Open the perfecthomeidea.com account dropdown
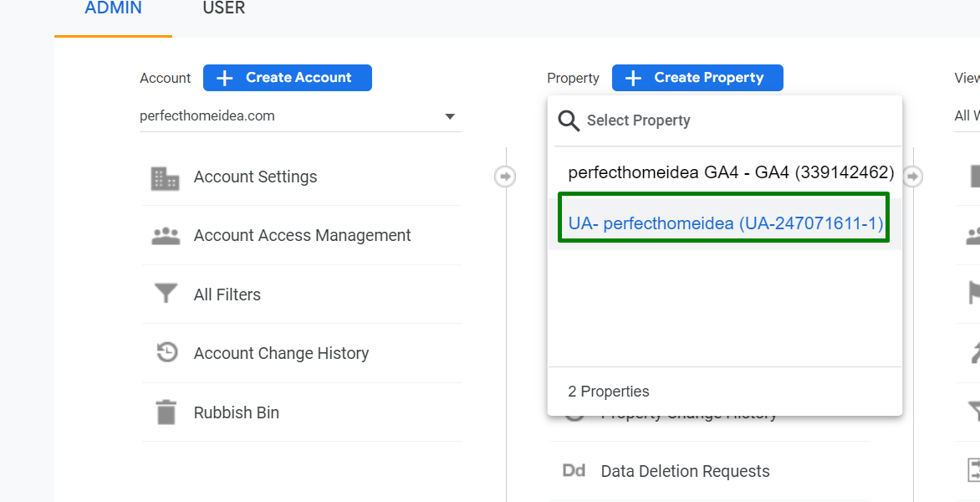Viewport: 980px width, 502px height. tap(300, 116)
